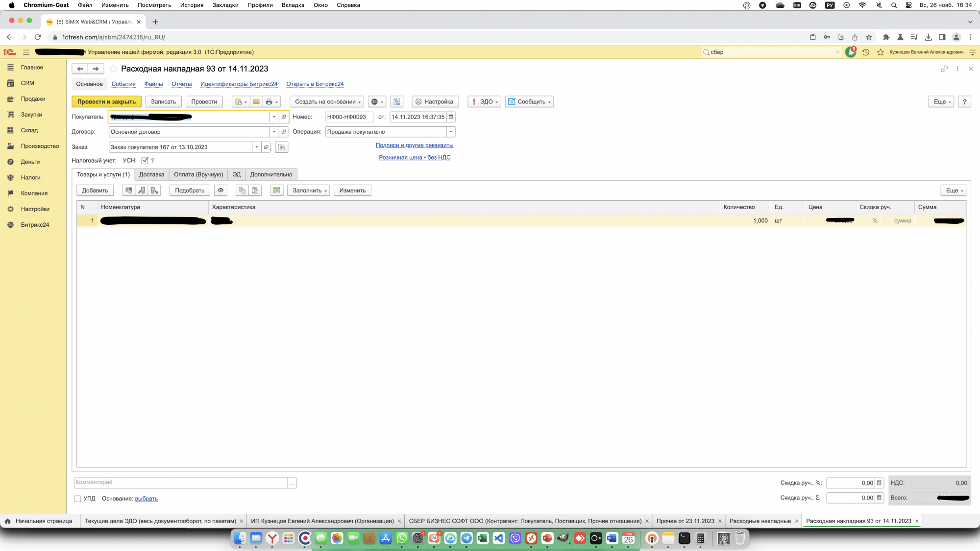Open the Создать на основании dropdown
The width and height of the screenshot is (980, 551).
(327, 102)
